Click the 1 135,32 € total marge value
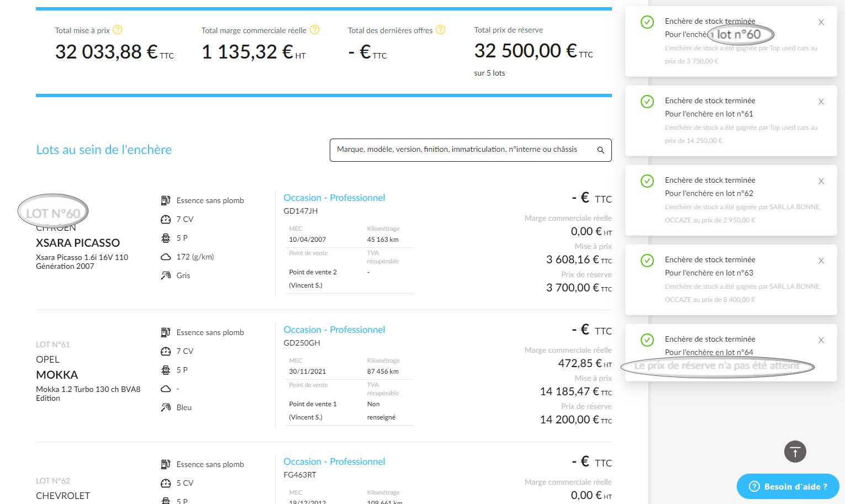The width and height of the screenshot is (845, 504). pyautogui.click(x=254, y=52)
